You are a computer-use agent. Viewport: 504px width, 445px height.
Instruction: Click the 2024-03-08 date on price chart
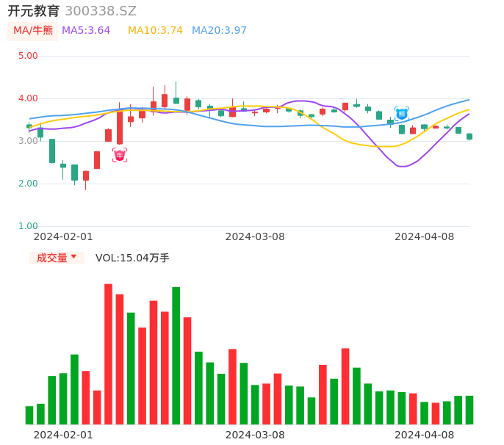(255, 236)
